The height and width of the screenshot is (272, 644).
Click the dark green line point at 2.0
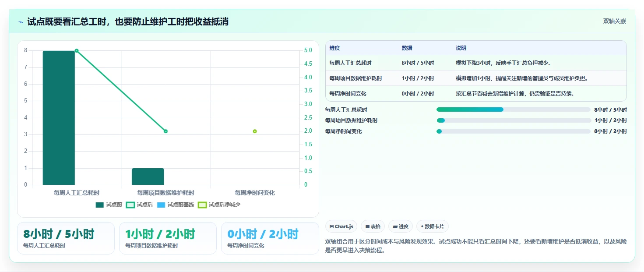[x=165, y=131]
